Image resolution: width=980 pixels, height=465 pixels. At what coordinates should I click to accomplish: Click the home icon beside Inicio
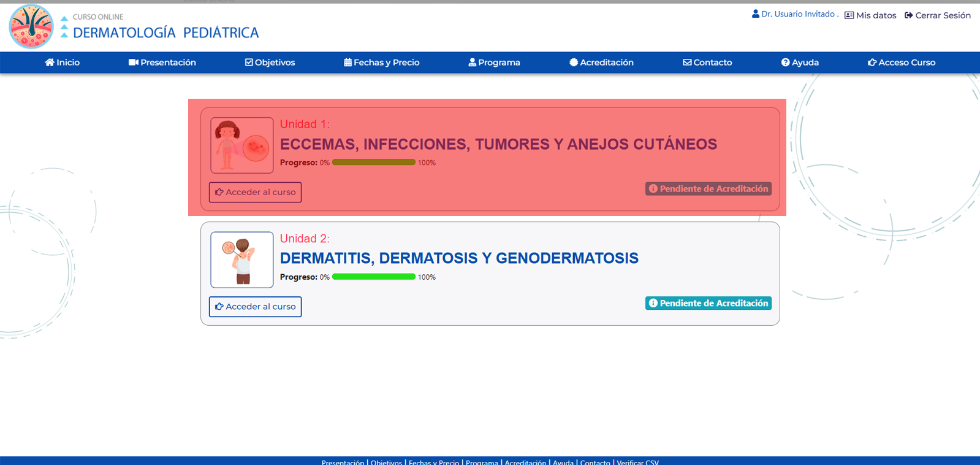click(50, 63)
